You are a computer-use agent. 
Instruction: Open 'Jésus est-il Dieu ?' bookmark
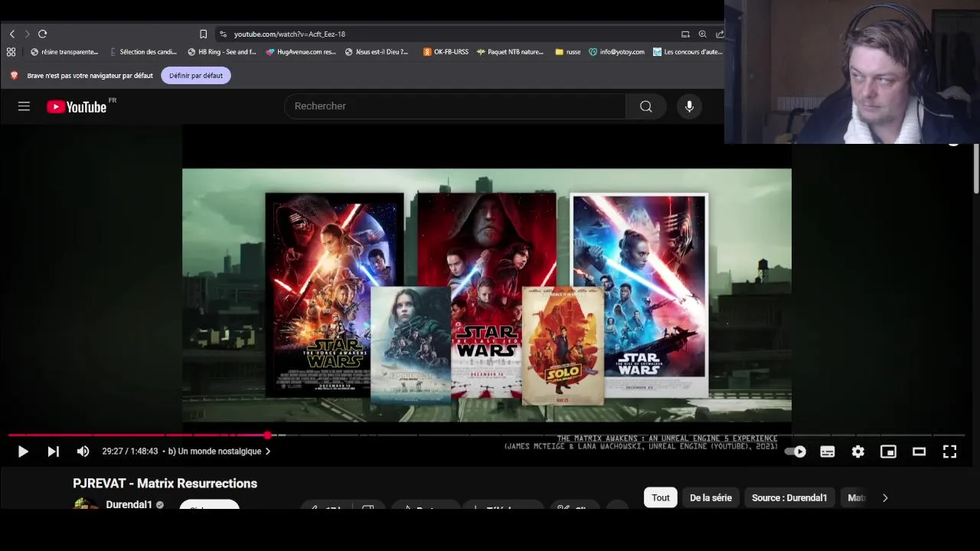point(377,52)
